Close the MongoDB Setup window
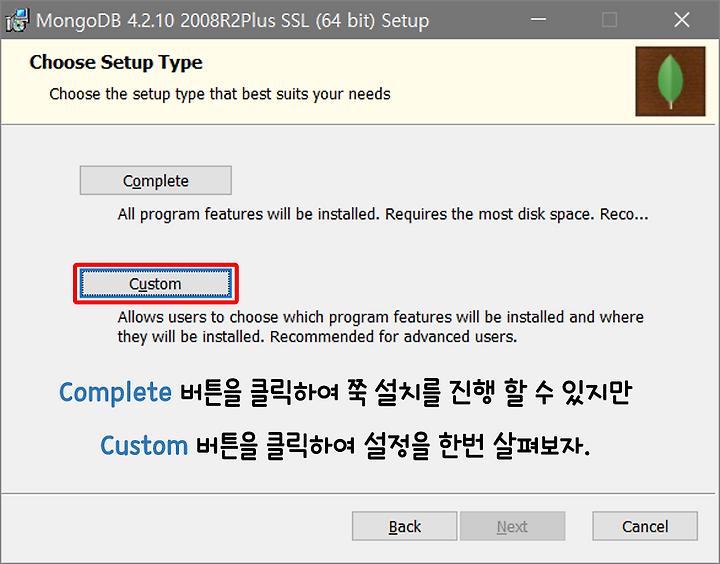 tap(682, 20)
